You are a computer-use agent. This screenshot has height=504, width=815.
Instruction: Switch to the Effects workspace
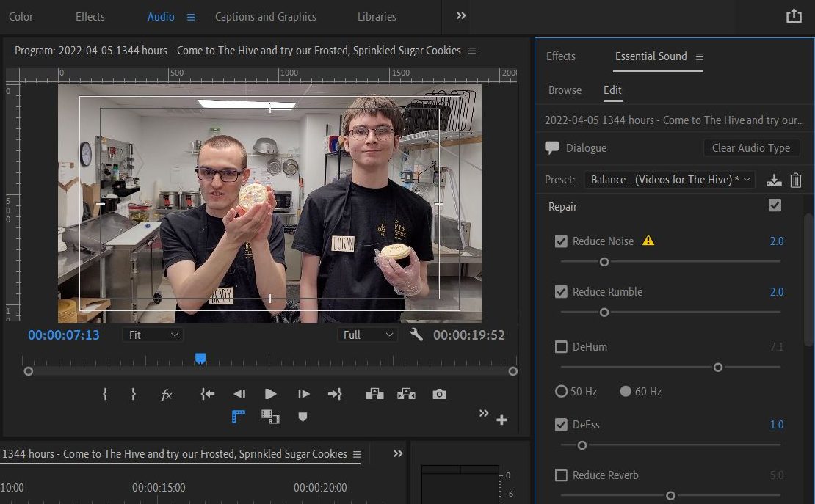pyautogui.click(x=90, y=17)
